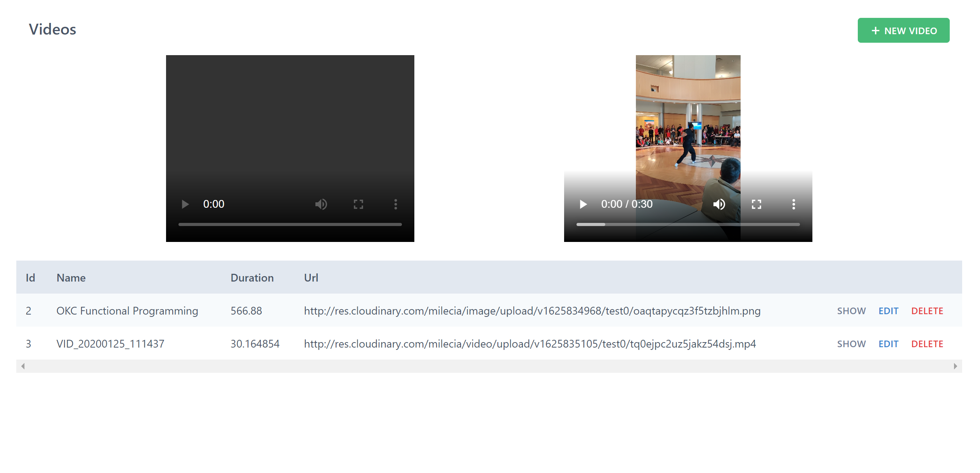980x473 pixels.
Task: Click DELETE on the OKC Functional Programming row
Action: [927, 311]
